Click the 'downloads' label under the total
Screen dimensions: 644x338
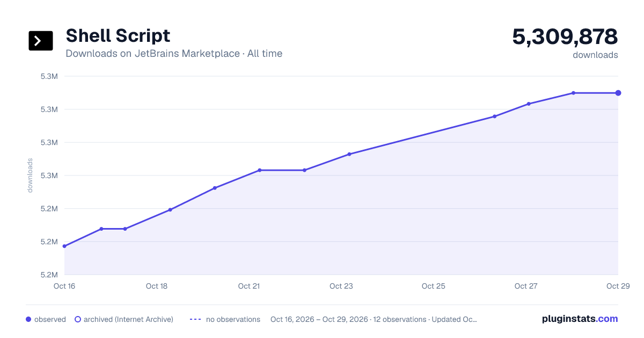click(595, 55)
